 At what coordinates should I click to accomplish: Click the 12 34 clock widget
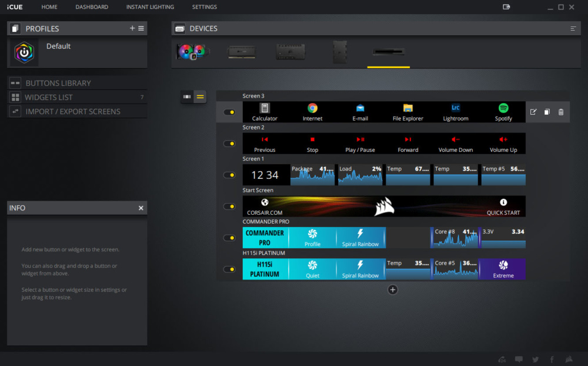(x=266, y=175)
